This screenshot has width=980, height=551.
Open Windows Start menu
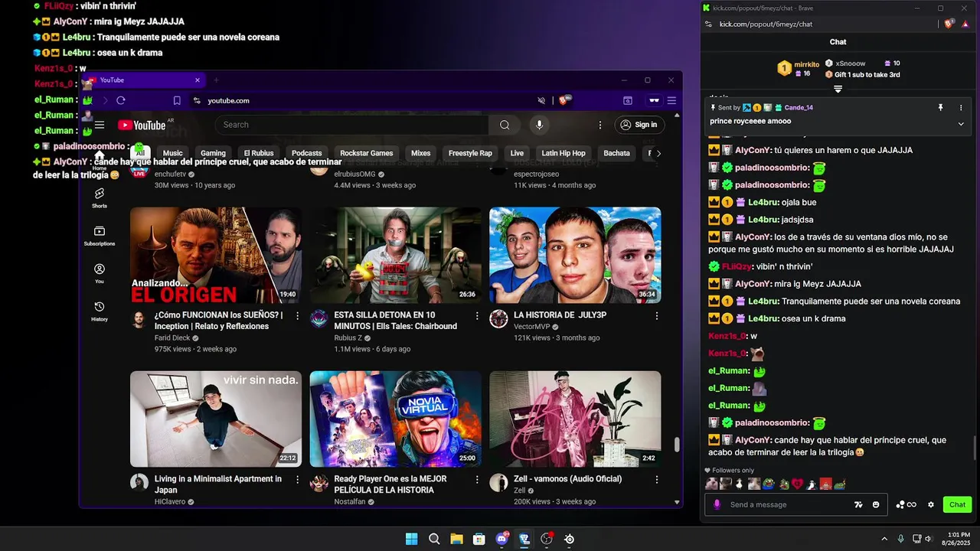(411, 539)
